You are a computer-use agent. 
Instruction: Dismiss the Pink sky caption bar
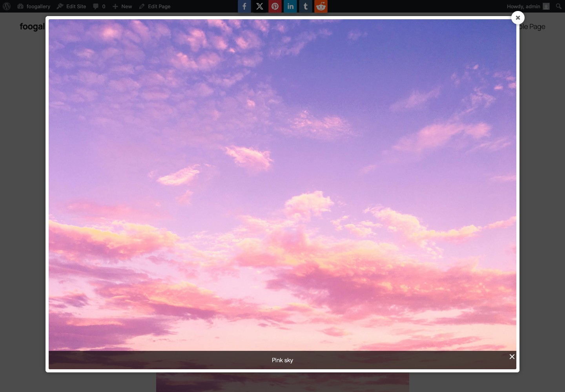coord(512,356)
